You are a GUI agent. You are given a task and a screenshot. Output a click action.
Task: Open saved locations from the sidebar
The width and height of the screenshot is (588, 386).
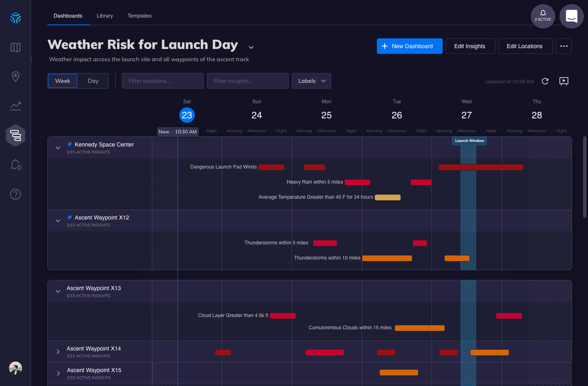pyautogui.click(x=15, y=77)
